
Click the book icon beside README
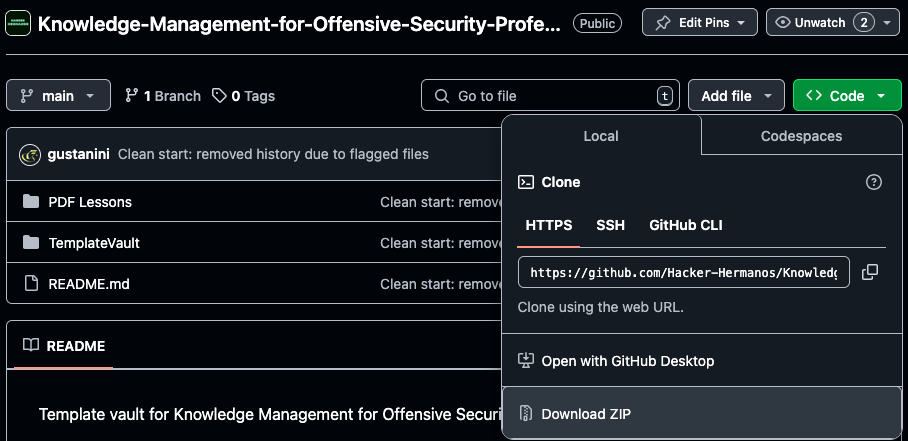[x=31, y=346]
